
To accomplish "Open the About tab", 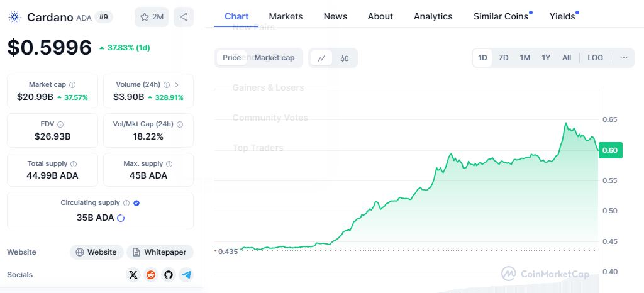I will click(x=380, y=17).
